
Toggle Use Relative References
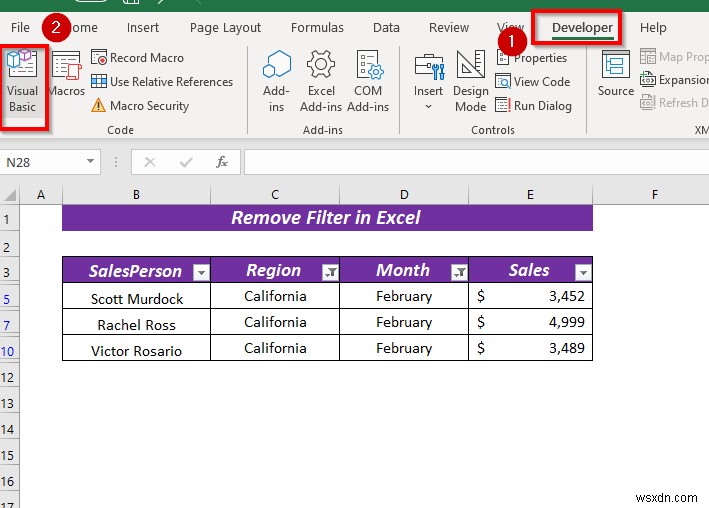[x=162, y=82]
